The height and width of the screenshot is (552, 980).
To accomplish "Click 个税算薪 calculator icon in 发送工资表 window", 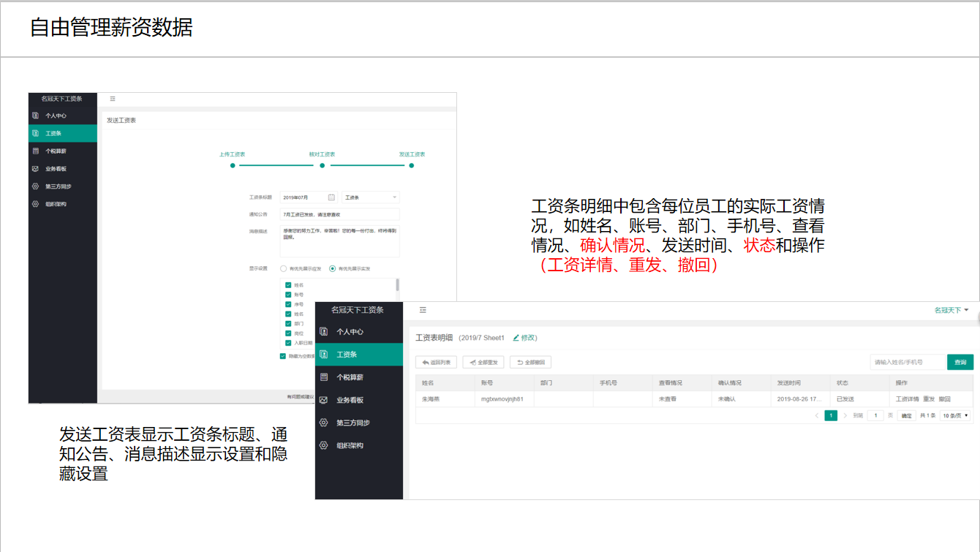I will [35, 151].
